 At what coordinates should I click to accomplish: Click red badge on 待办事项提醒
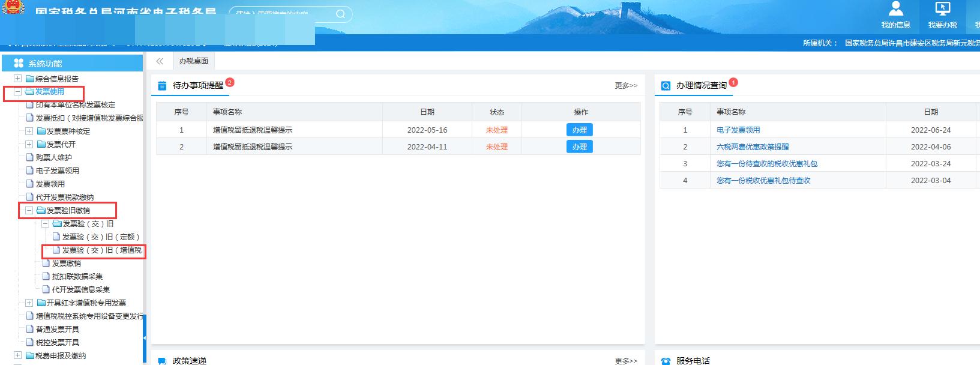(x=230, y=82)
